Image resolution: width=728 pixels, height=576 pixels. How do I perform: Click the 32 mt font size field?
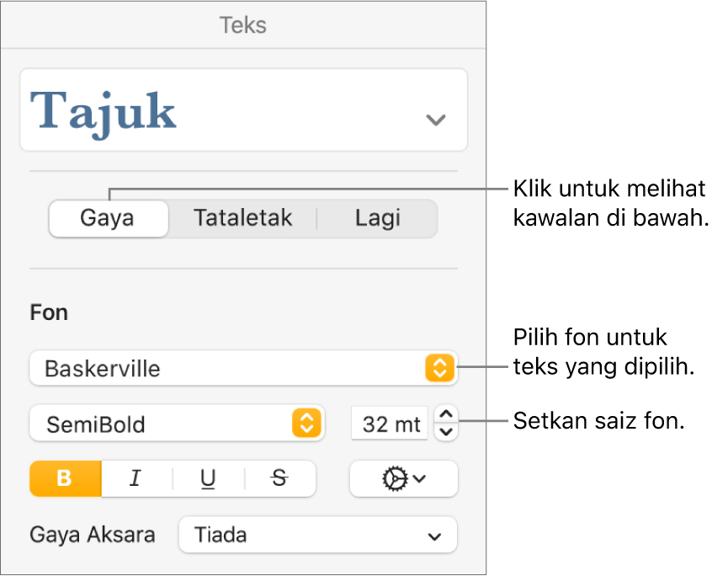(390, 424)
